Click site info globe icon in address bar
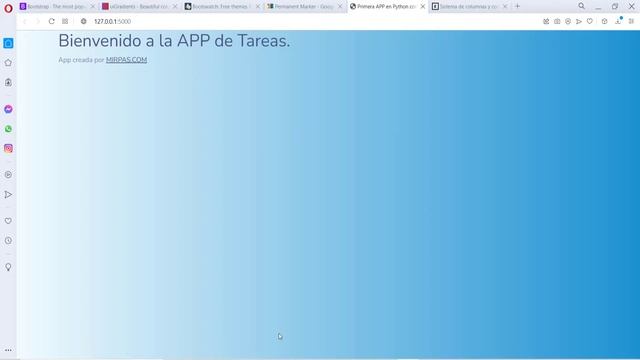The image size is (640, 360). pos(84,21)
